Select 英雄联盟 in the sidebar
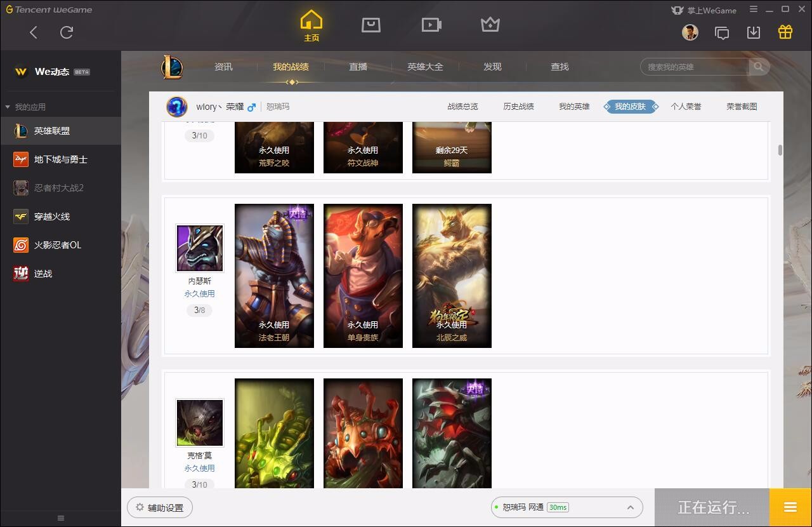The height and width of the screenshot is (527, 812). tap(60, 131)
